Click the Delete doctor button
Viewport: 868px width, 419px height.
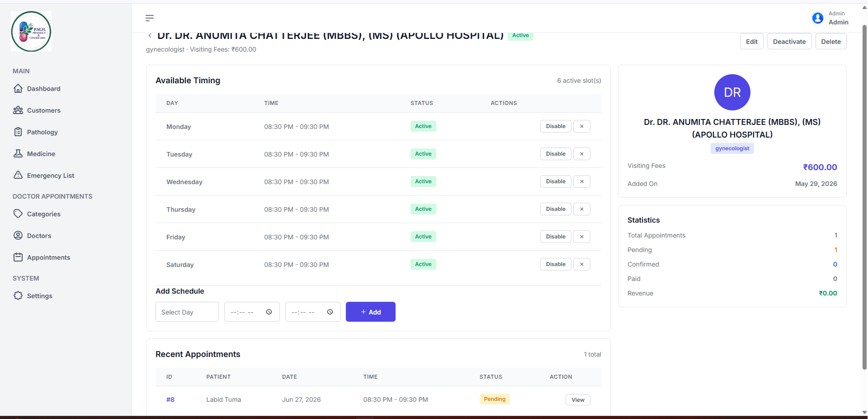click(831, 41)
